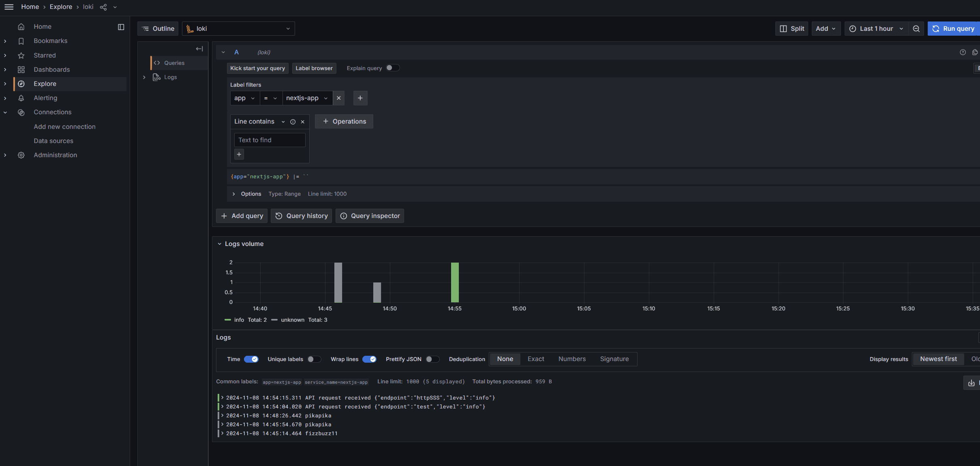Image resolution: width=980 pixels, height=466 pixels.
Task: Collapse the queries side pane arrow
Action: coord(199,48)
